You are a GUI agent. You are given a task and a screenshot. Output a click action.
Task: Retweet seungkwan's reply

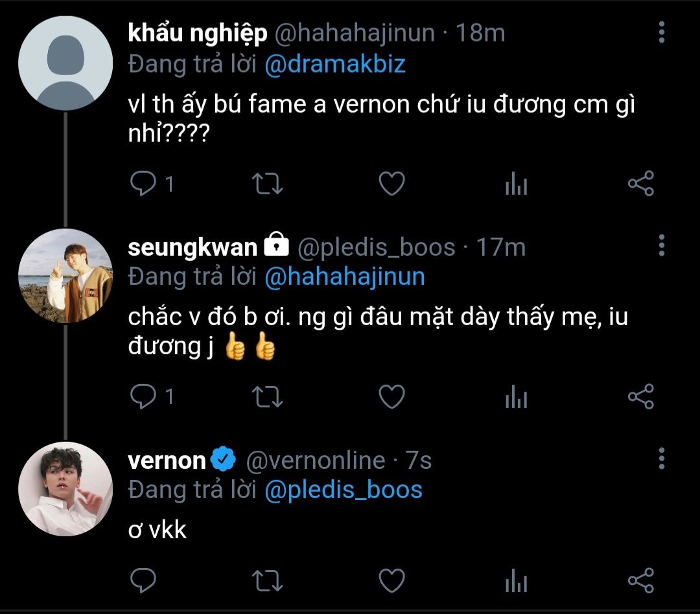[266, 396]
